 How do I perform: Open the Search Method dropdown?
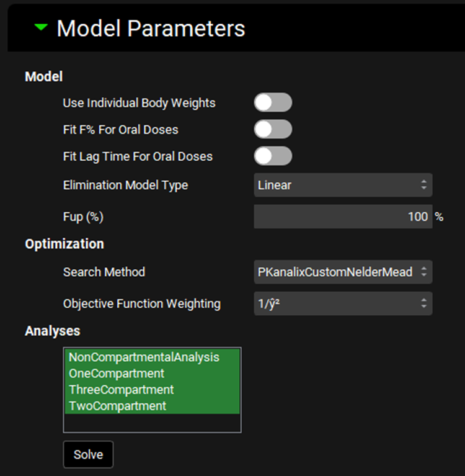[342, 272]
